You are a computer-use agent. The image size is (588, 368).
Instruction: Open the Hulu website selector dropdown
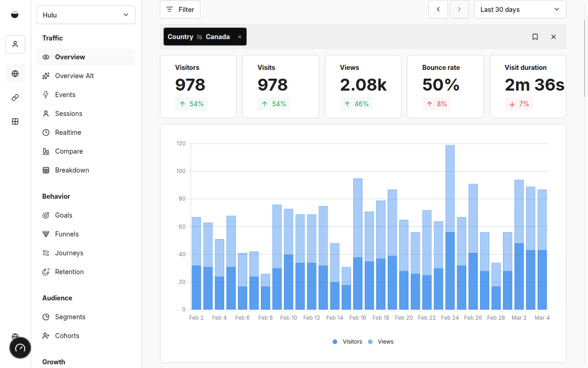(86, 15)
